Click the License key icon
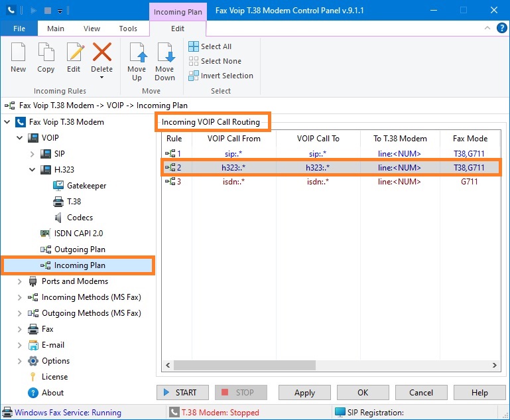This screenshot has height=420, width=510. tap(33, 377)
